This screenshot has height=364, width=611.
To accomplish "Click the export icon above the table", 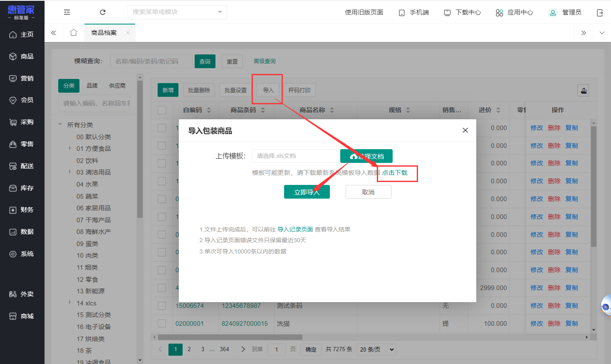I will pos(584,91).
